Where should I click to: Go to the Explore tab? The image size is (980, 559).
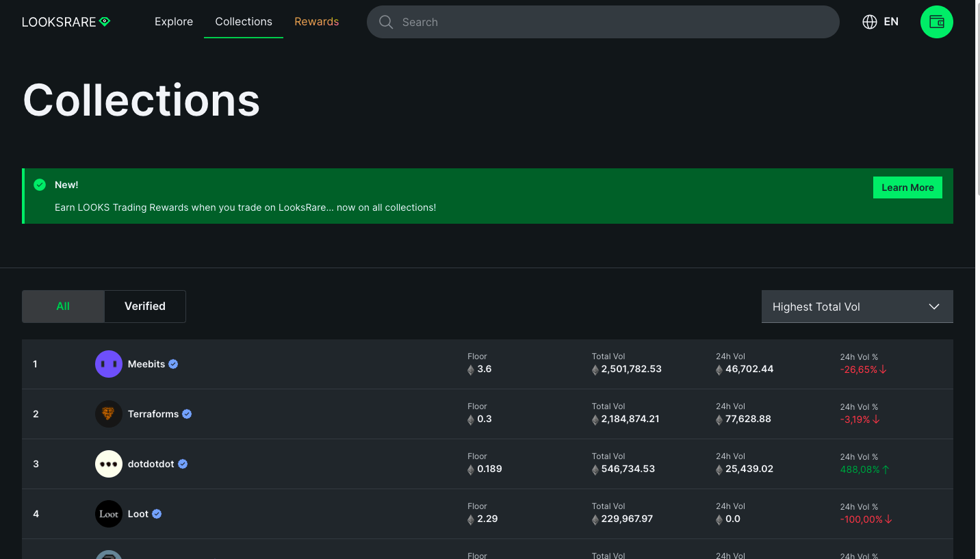point(174,22)
